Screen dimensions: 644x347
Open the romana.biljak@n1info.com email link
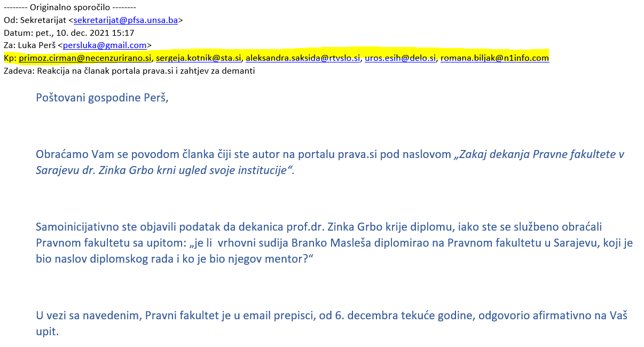[494, 58]
